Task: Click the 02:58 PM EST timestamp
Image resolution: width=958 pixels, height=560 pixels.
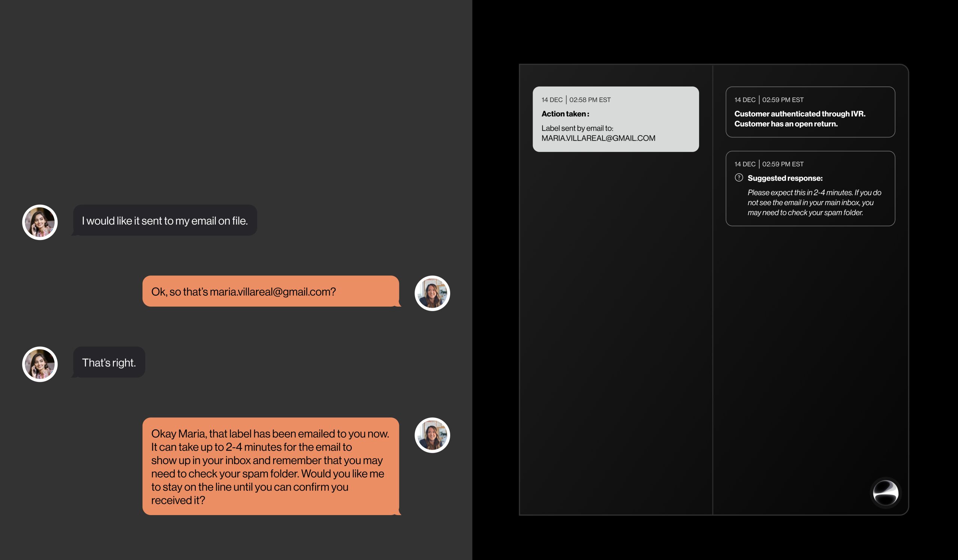Action: coord(590,100)
